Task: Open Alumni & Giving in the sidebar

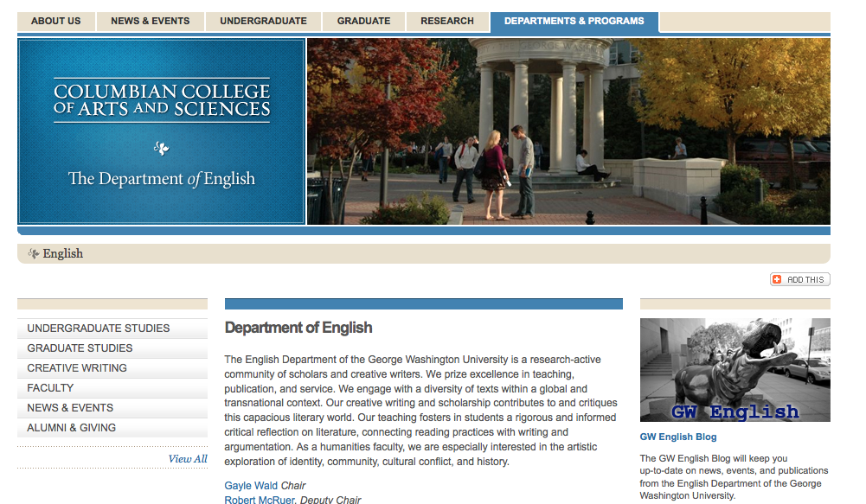Action: (x=112, y=428)
